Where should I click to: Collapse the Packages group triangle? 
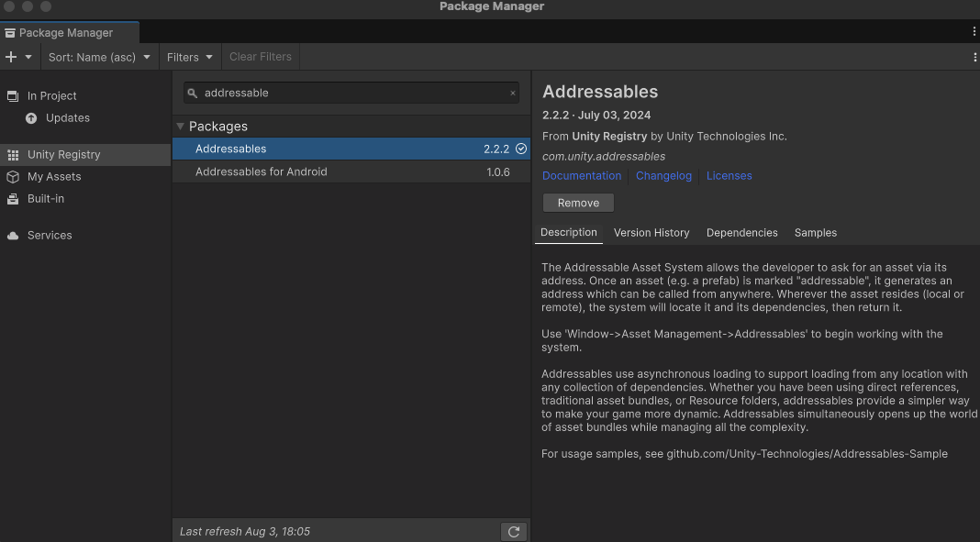click(x=180, y=127)
